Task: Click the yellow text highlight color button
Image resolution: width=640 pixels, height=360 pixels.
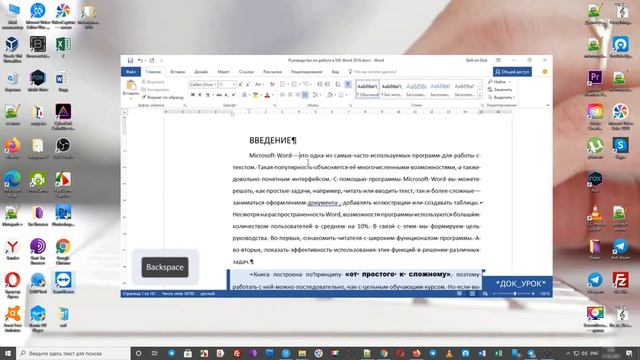Action: (x=256, y=95)
